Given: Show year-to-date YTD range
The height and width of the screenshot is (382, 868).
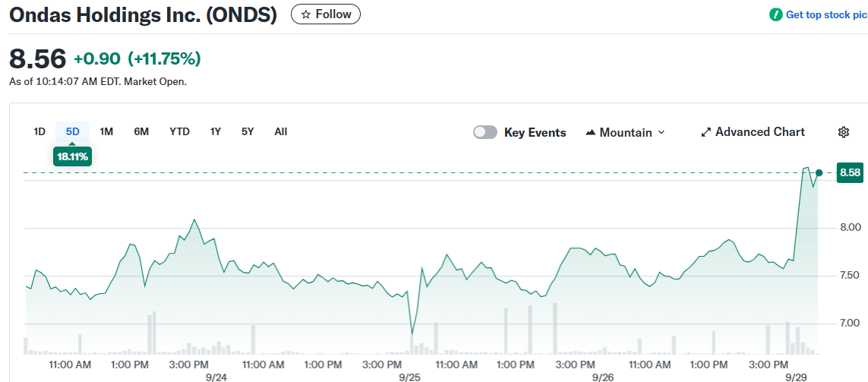Looking at the screenshot, I should 179,131.
